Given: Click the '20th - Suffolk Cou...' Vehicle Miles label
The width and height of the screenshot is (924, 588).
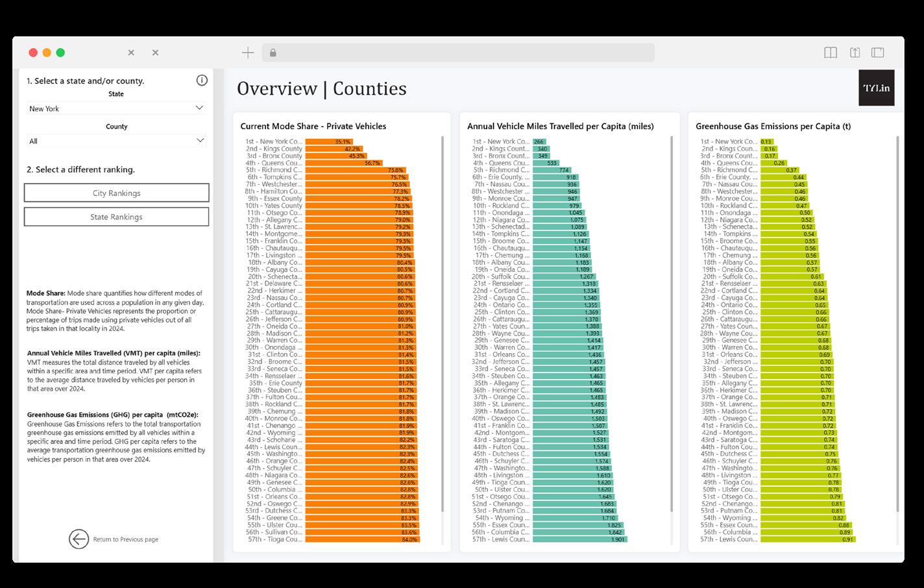Looking at the screenshot, I should (500, 276).
